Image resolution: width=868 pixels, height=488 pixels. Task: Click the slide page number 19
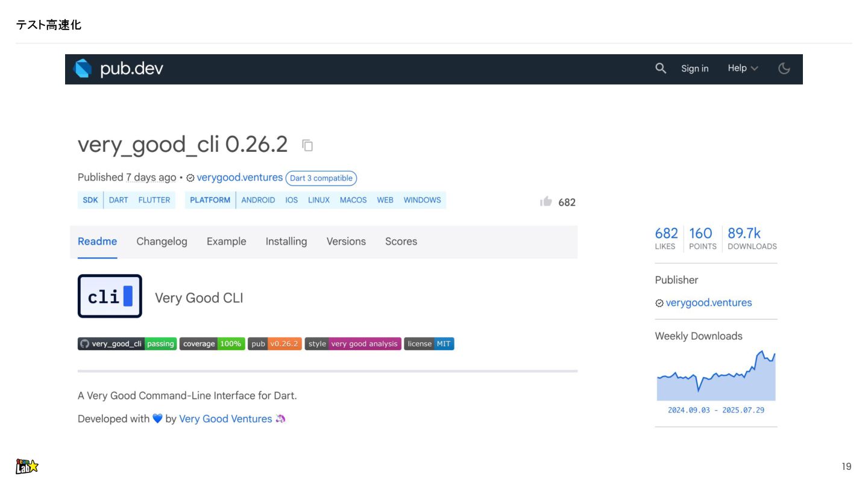(x=846, y=467)
